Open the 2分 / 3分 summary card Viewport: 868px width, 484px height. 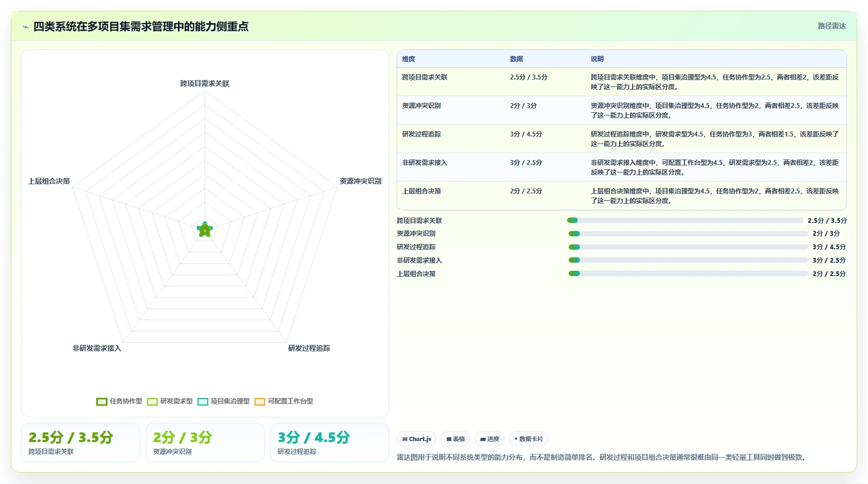[x=205, y=443]
